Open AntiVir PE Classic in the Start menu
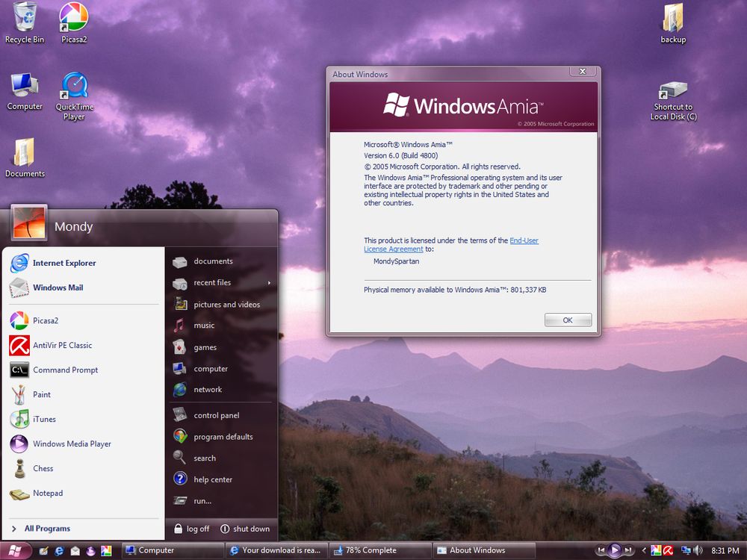This screenshot has width=747, height=560. point(84,345)
